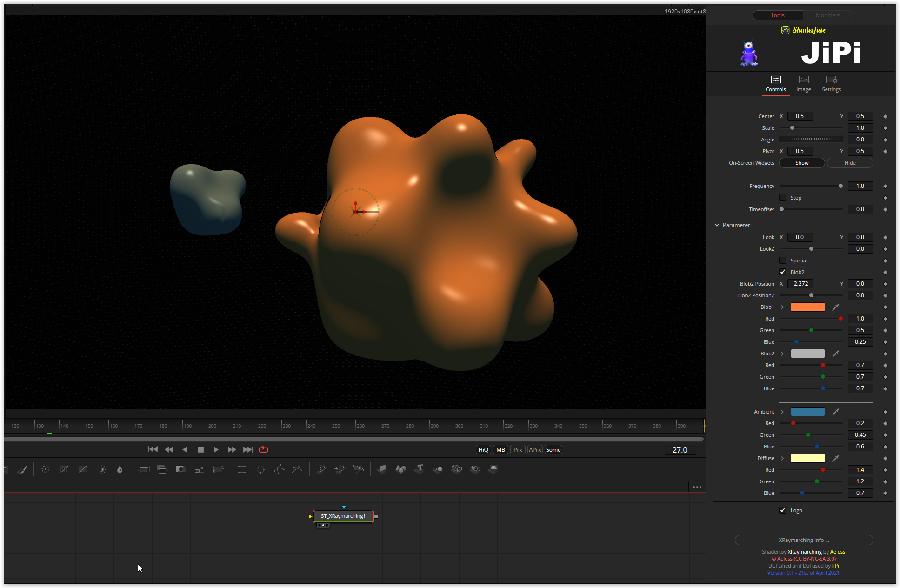This screenshot has width=900, height=588.
Task: Add a pEmitter particle node
Action: 321,469
